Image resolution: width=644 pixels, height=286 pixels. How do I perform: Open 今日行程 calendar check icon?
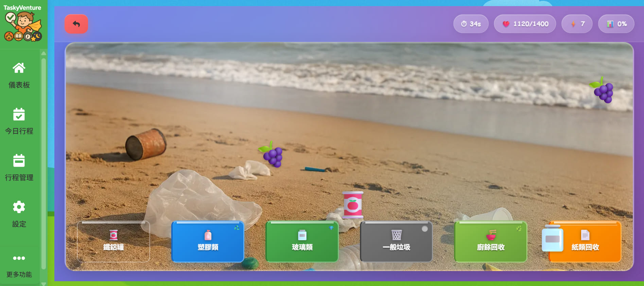[x=19, y=114]
